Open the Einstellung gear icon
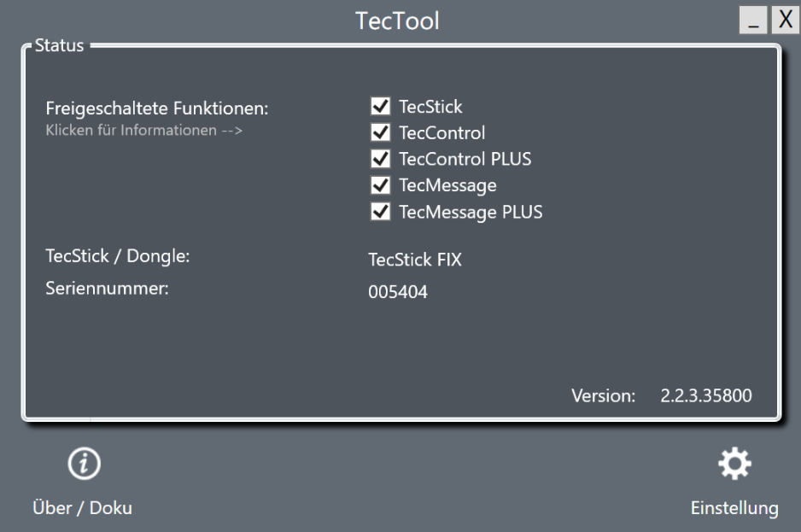 point(734,464)
